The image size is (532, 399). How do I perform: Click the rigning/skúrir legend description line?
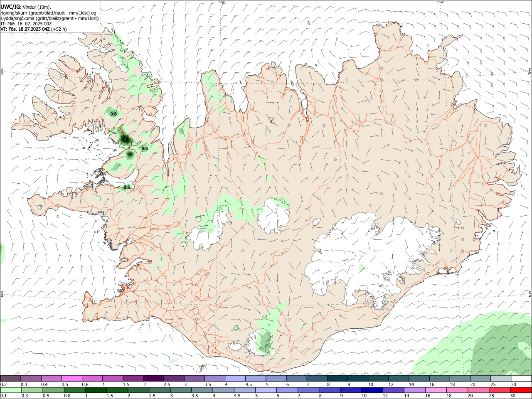click(x=48, y=13)
